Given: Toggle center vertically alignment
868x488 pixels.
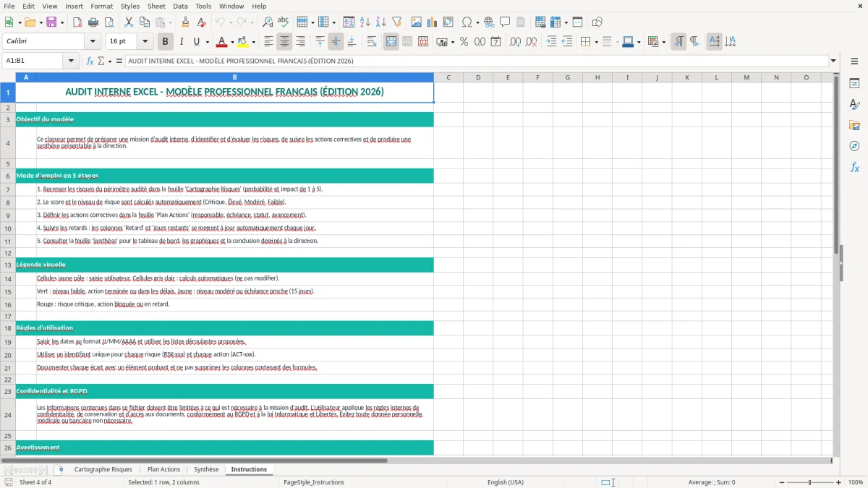Looking at the screenshot, I should tap(336, 42).
